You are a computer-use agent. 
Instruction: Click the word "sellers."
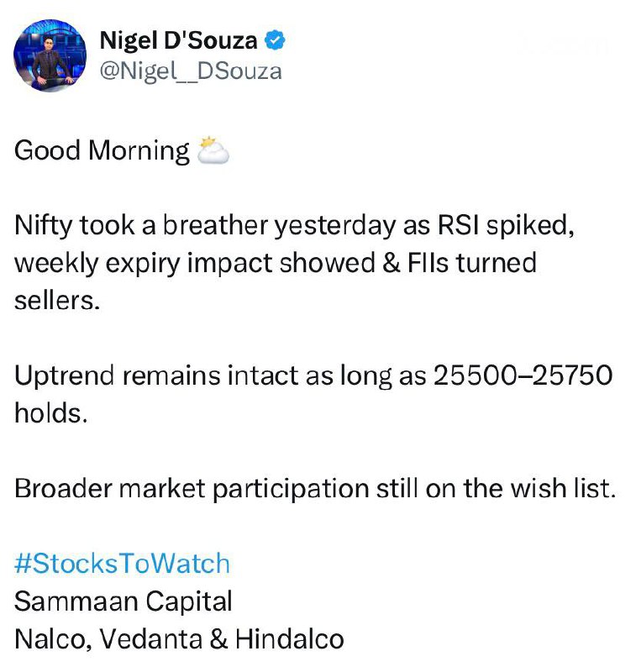[56, 301]
